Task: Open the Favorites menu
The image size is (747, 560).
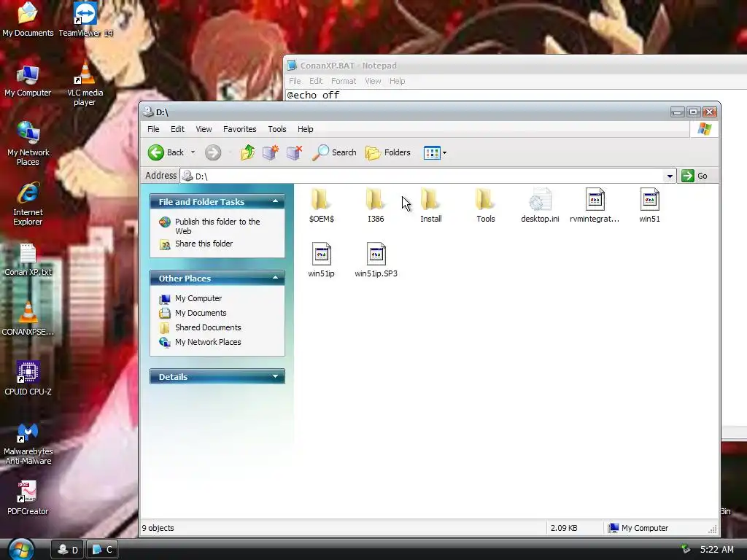Action: tap(239, 129)
